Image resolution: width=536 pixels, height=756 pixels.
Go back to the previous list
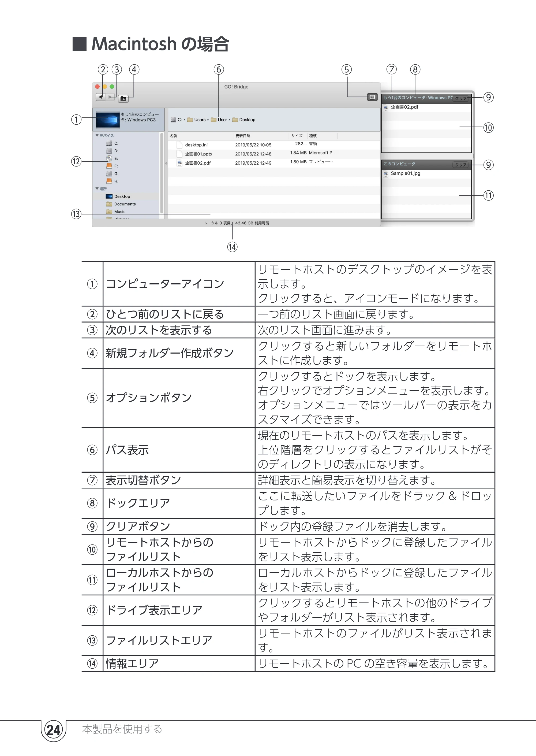(100, 97)
